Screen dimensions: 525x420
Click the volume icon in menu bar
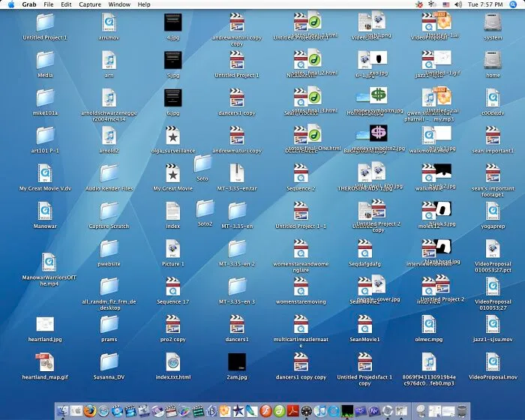click(x=458, y=4)
